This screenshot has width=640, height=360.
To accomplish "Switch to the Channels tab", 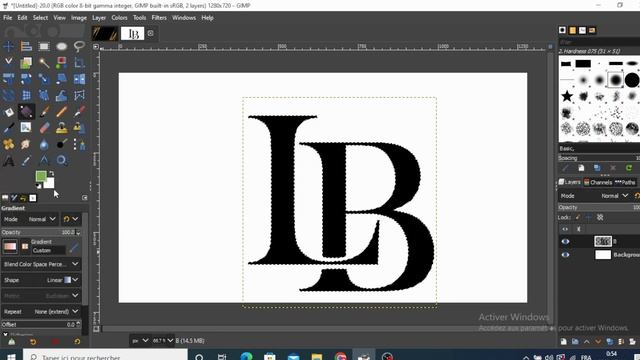I will [x=598, y=182].
